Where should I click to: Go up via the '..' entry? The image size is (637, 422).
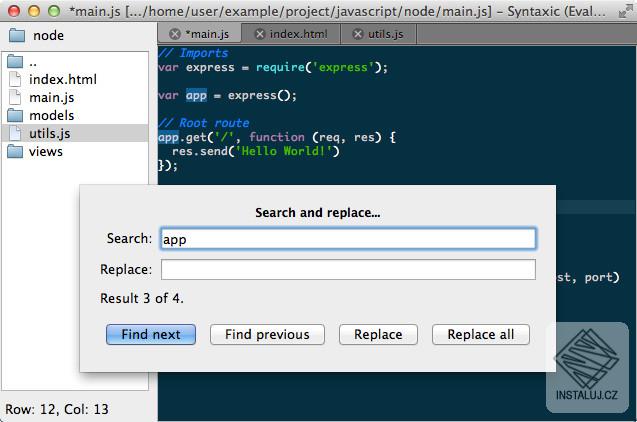[x=75, y=62]
